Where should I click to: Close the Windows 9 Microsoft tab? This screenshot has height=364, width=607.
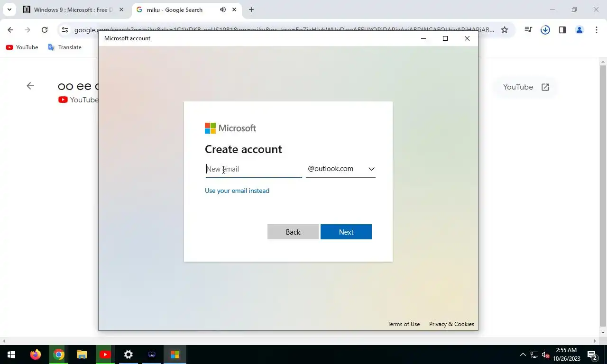[x=121, y=9]
